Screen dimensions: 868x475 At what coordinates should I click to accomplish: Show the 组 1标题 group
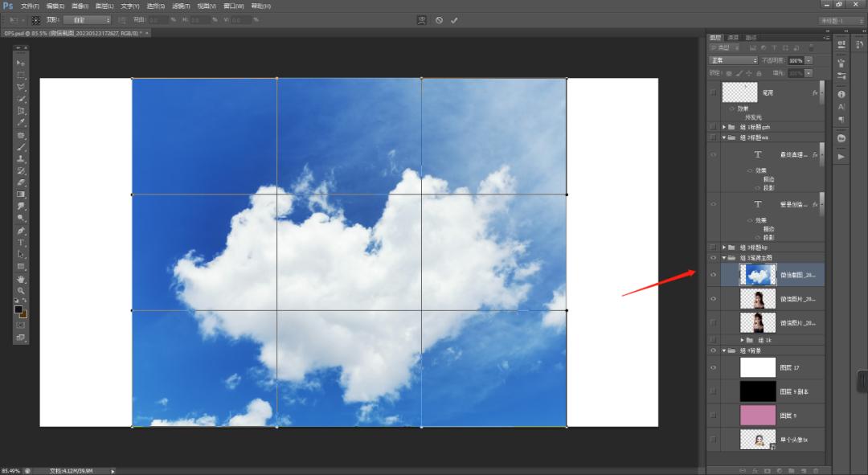pos(713,127)
